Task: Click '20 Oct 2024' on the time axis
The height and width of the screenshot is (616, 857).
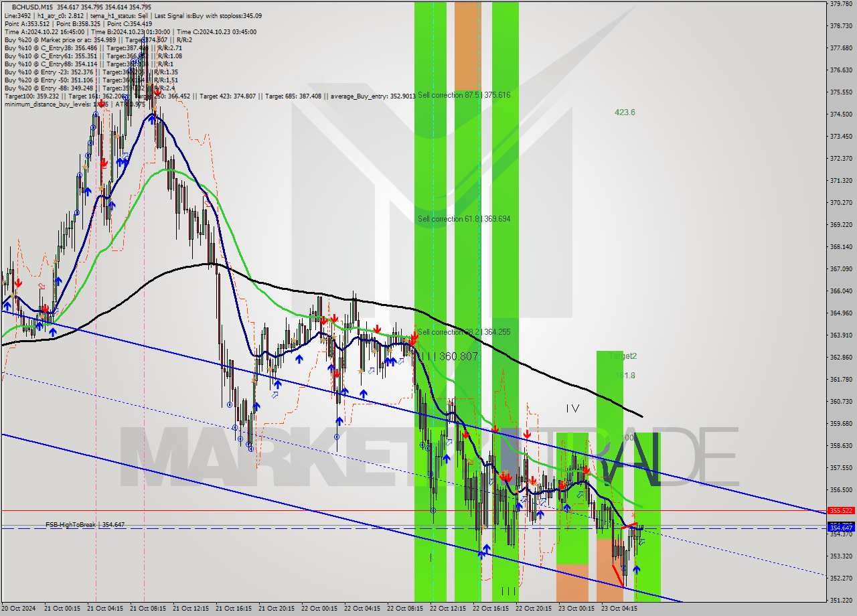Action: click(19, 609)
